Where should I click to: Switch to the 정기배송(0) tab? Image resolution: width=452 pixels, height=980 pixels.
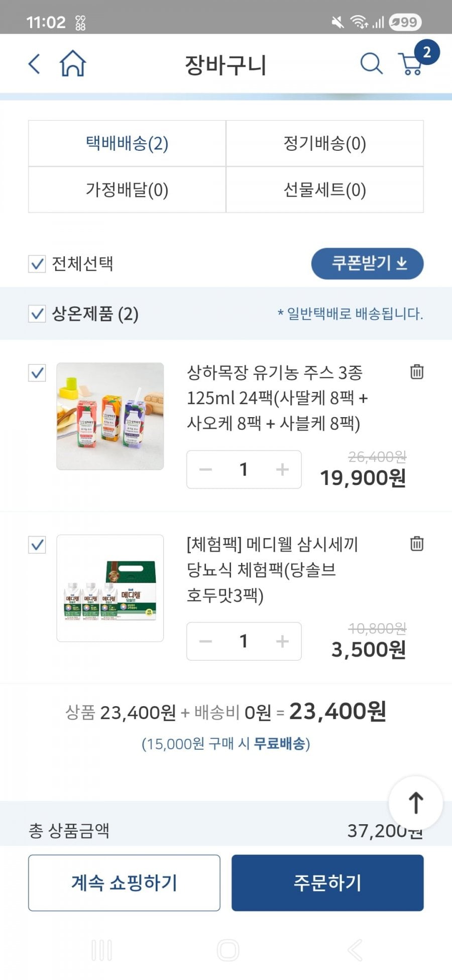pyautogui.click(x=324, y=144)
